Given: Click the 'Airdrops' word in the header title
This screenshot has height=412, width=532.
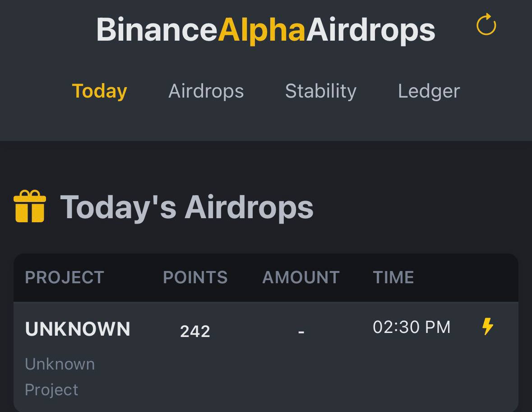Looking at the screenshot, I should click(x=370, y=30).
